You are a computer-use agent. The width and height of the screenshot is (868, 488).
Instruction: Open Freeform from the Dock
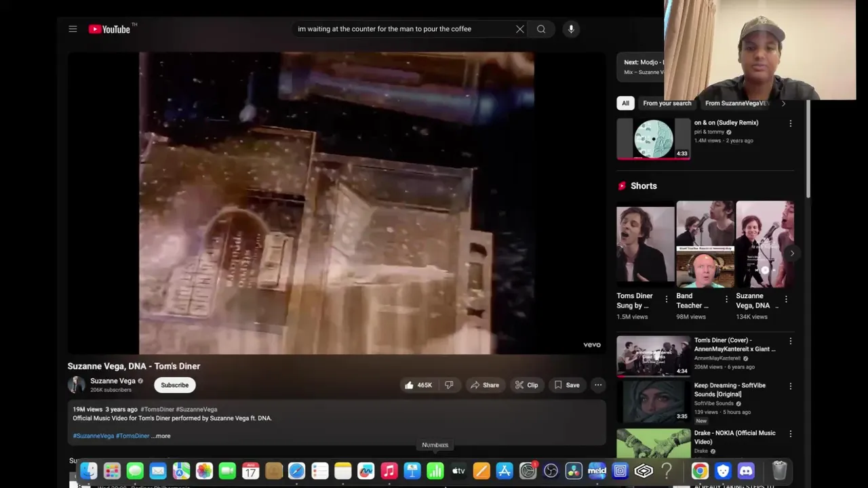point(366,470)
